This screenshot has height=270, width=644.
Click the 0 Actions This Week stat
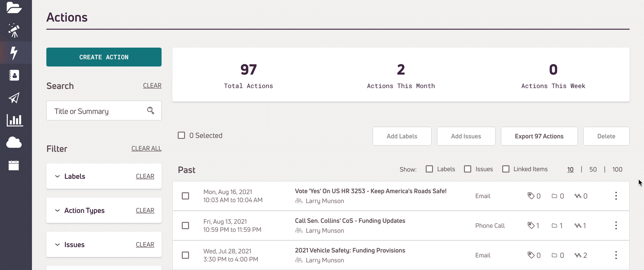click(553, 75)
